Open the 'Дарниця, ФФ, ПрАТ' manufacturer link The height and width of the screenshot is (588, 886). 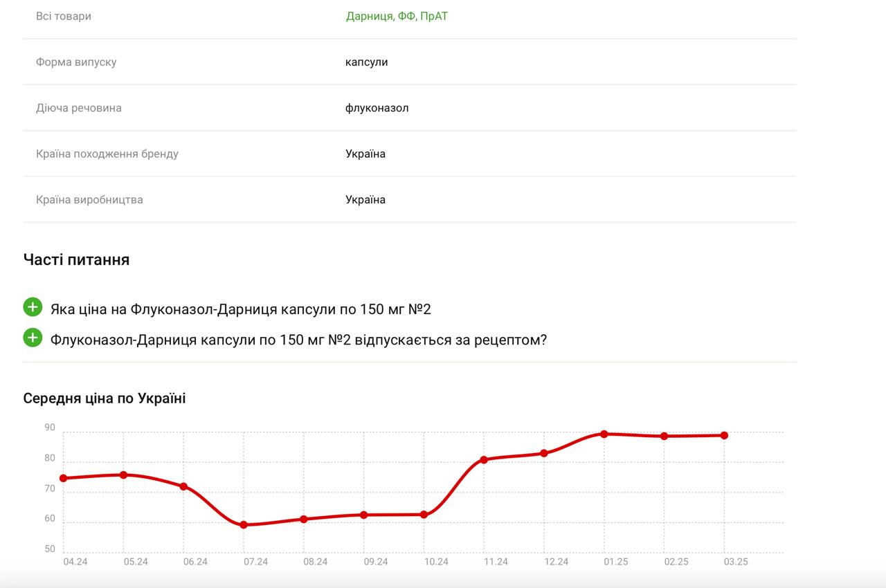[397, 16]
